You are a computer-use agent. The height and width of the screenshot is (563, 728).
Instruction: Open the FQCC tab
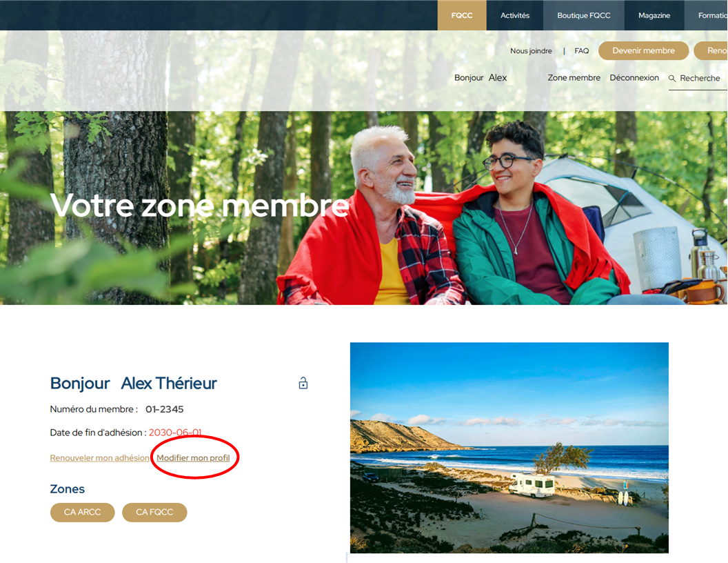(x=462, y=15)
